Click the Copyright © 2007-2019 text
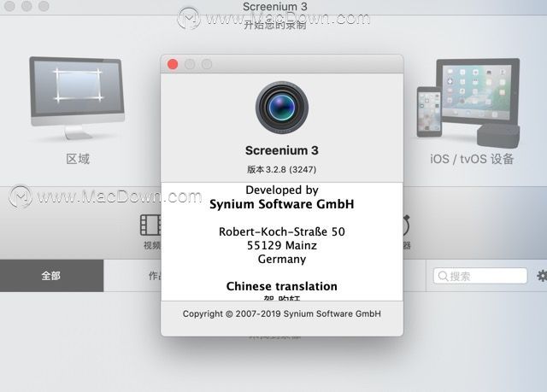Image resolution: width=547 pixels, height=392 pixels. (x=282, y=313)
